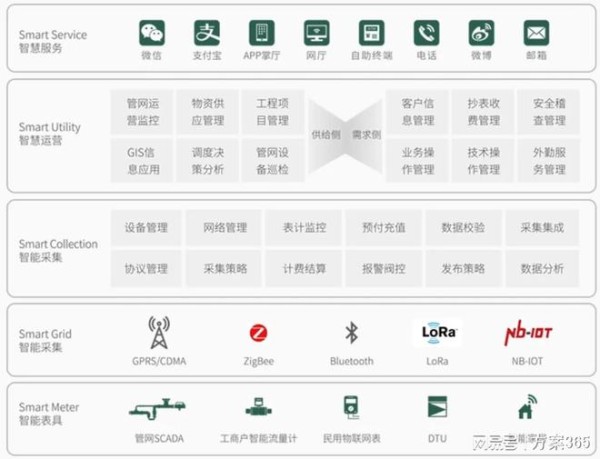600x459 pixels.
Task: Select the Bluetooth symbol icon
Action: coord(352,332)
